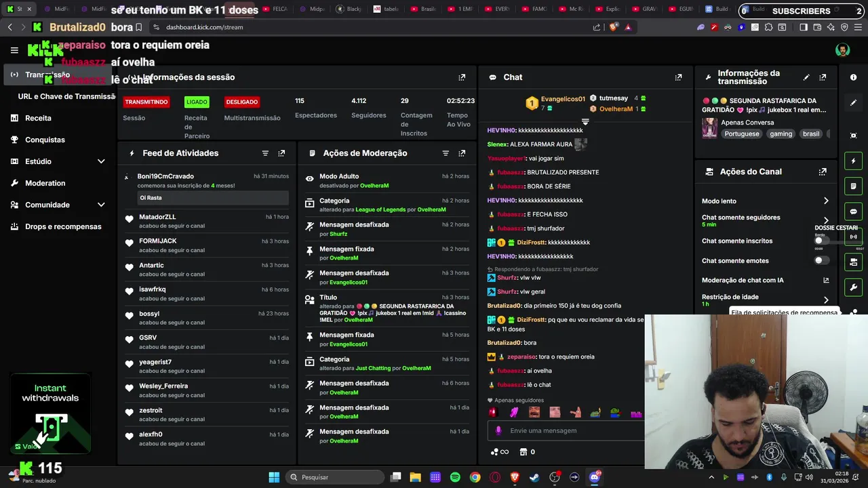Toggle the wrench sidebar button
Image resolution: width=868 pixels, height=488 pixels.
click(x=853, y=287)
